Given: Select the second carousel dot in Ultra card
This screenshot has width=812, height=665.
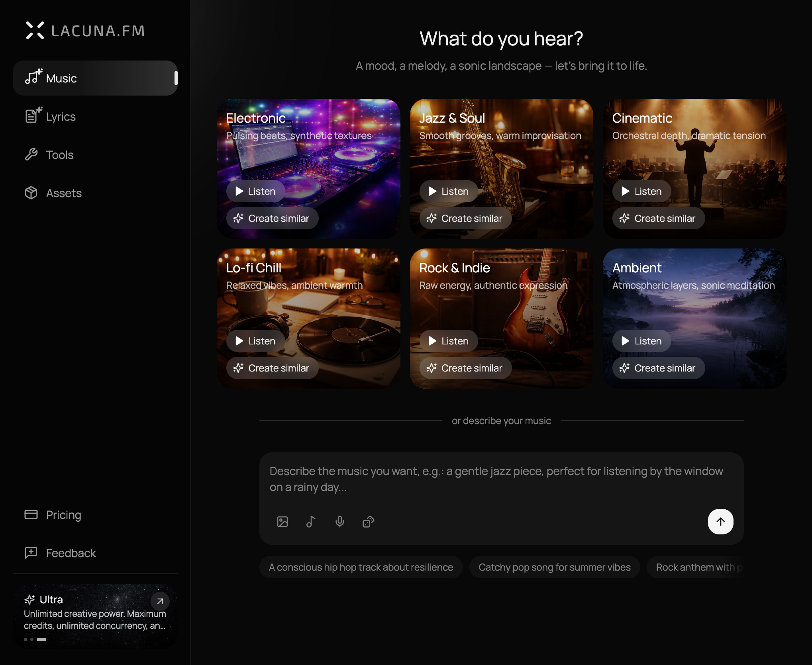Looking at the screenshot, I should pos(32,640).
